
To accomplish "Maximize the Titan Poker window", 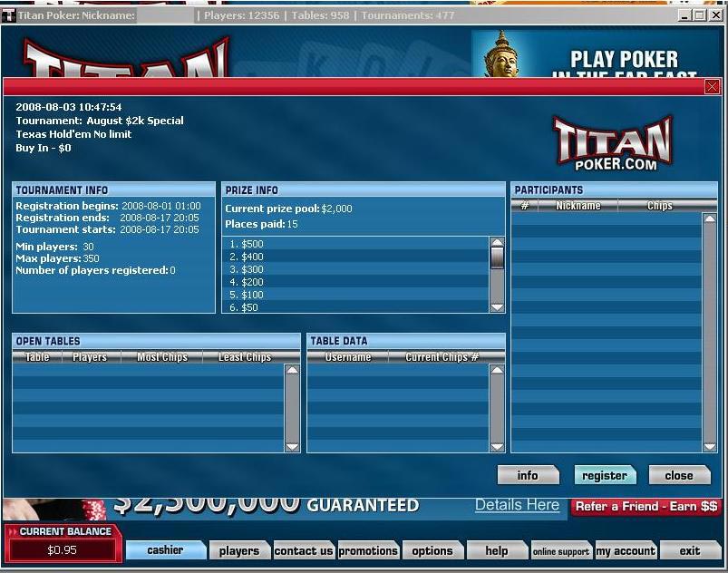I will pos(699,15).
